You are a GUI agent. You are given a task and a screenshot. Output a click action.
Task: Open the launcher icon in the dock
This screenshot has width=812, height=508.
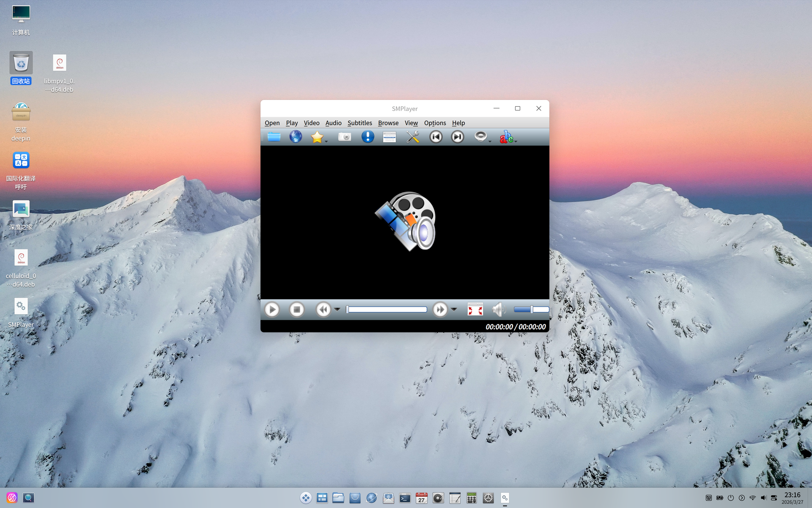[306, 498]
